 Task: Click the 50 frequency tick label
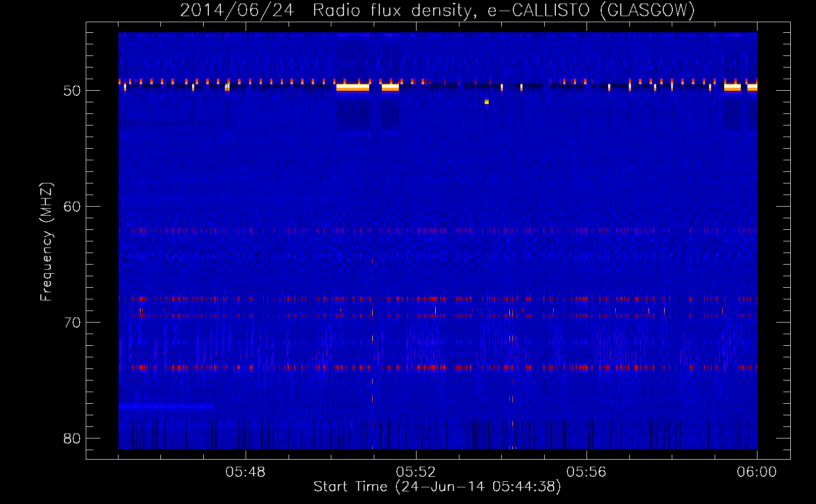click(x=72, y=91)
